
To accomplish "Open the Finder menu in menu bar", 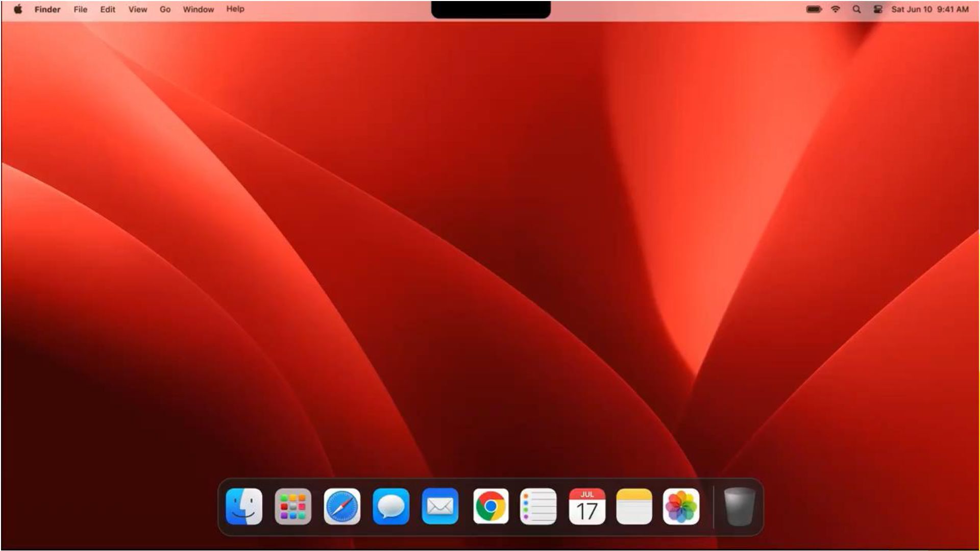I will [x=47, y=9].
